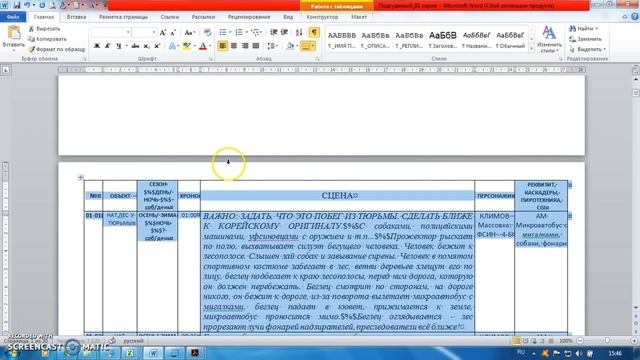The image size is (640, 360).
Task: Click русский language indicator in status bar
Action: pos(133,341)
